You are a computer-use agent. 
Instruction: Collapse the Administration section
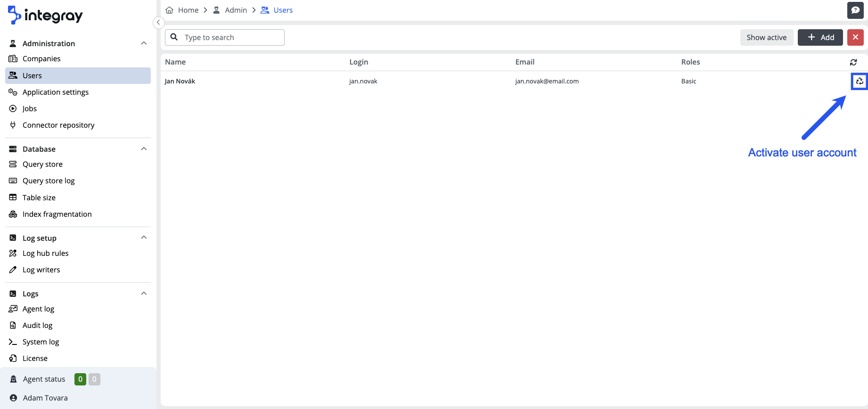(x=144, y=43)
